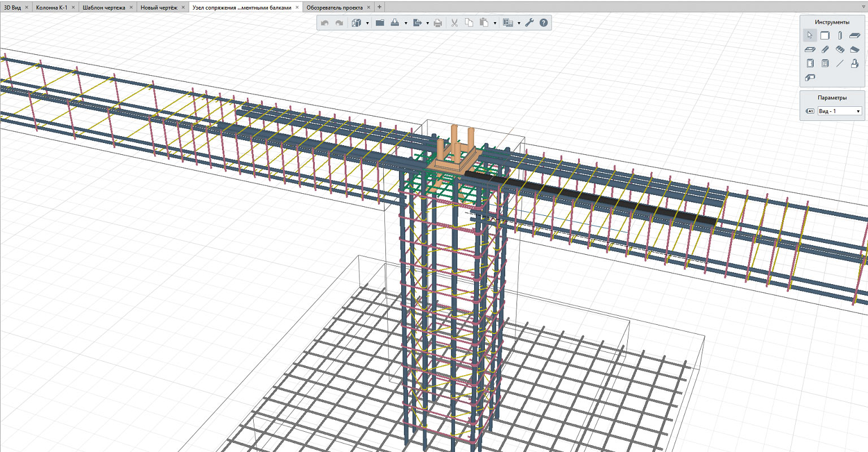Image resolution: width=868 pixels, height=452 pixels.
Task: Click the import tray icon with down arrow
Action: [x=395, y=23]
